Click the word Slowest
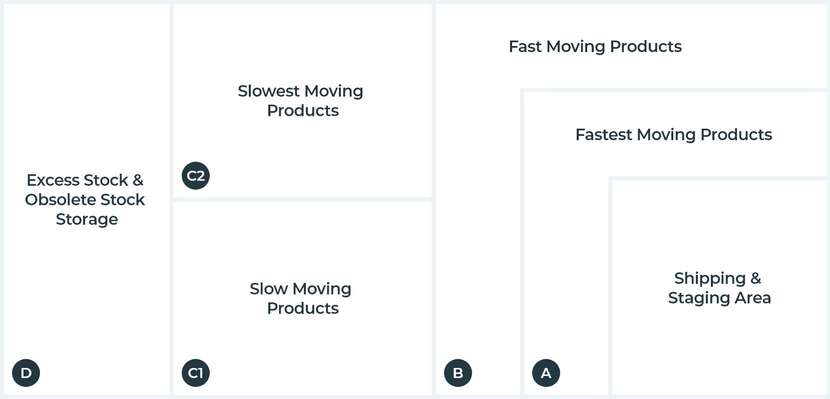Image resolution: width=830 pixels, height=399 pixels. [268, 91]
